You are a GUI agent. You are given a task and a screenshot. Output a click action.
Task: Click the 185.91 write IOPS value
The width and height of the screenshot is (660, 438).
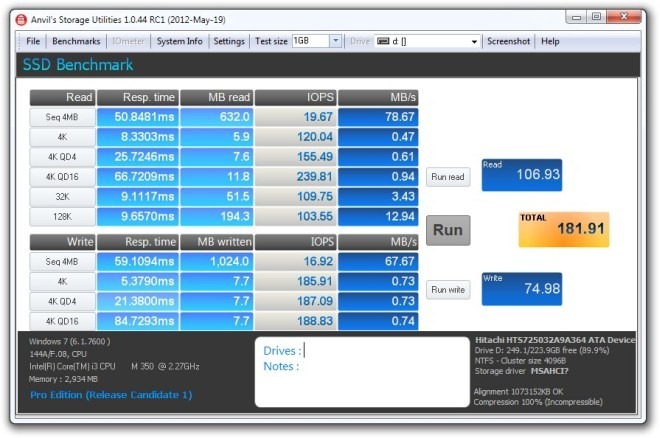(x=295, y=281)
